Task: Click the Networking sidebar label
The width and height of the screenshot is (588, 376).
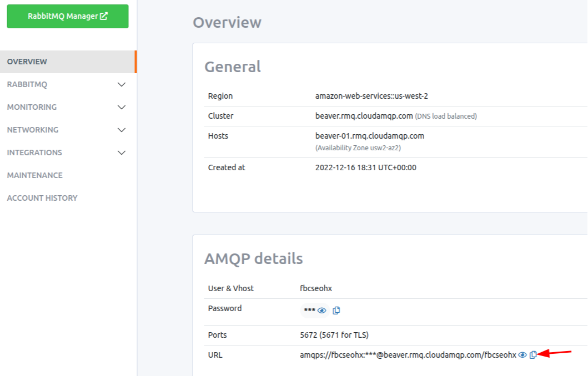Action: click(x=32, y=130)
